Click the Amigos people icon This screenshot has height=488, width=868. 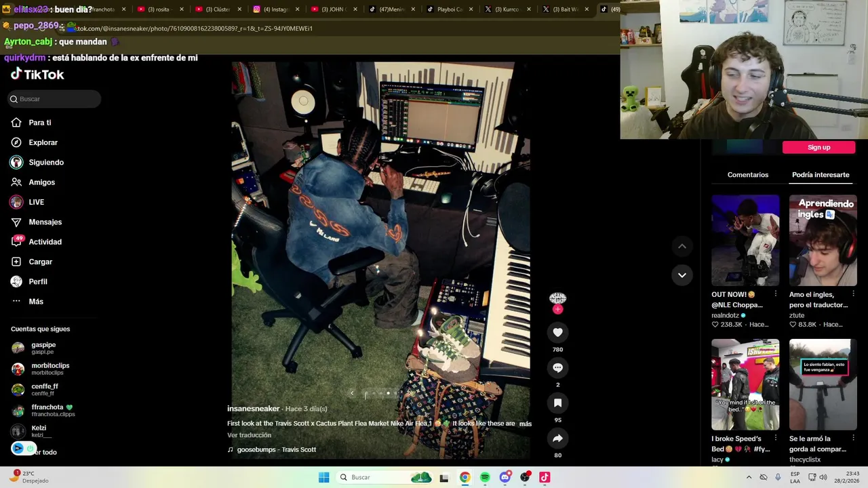pos(16,182)
